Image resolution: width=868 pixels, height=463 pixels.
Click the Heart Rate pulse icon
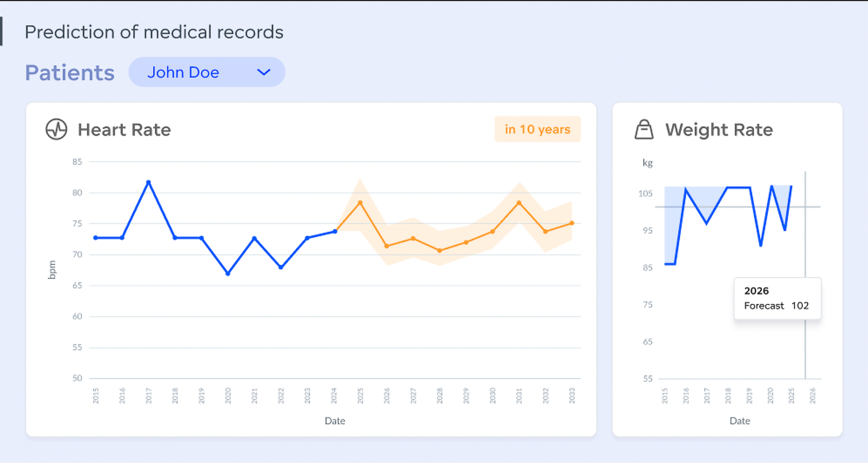56,129
